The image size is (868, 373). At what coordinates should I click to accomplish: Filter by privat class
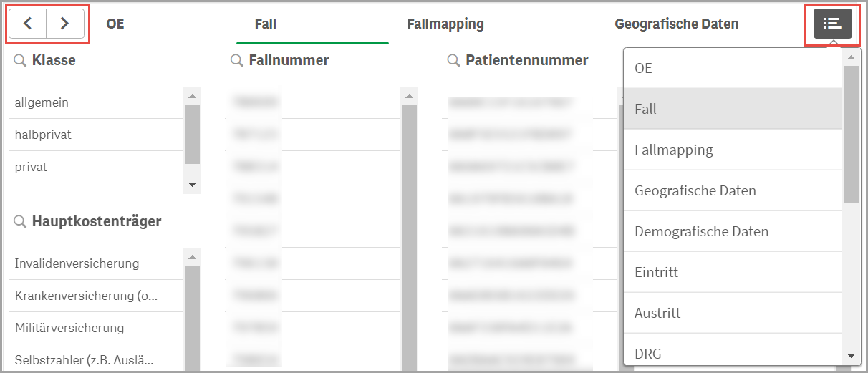tap(31, 167)
